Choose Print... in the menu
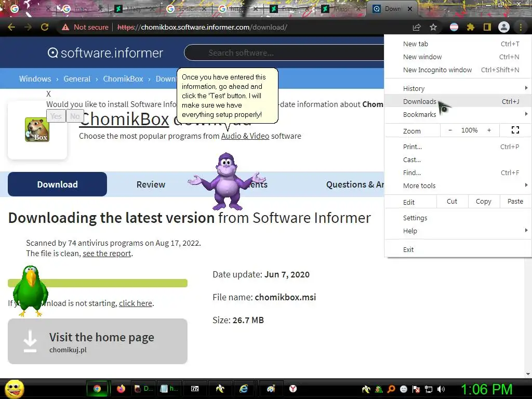Viewport: 532px width, 399px height. (x=458, y=147)
